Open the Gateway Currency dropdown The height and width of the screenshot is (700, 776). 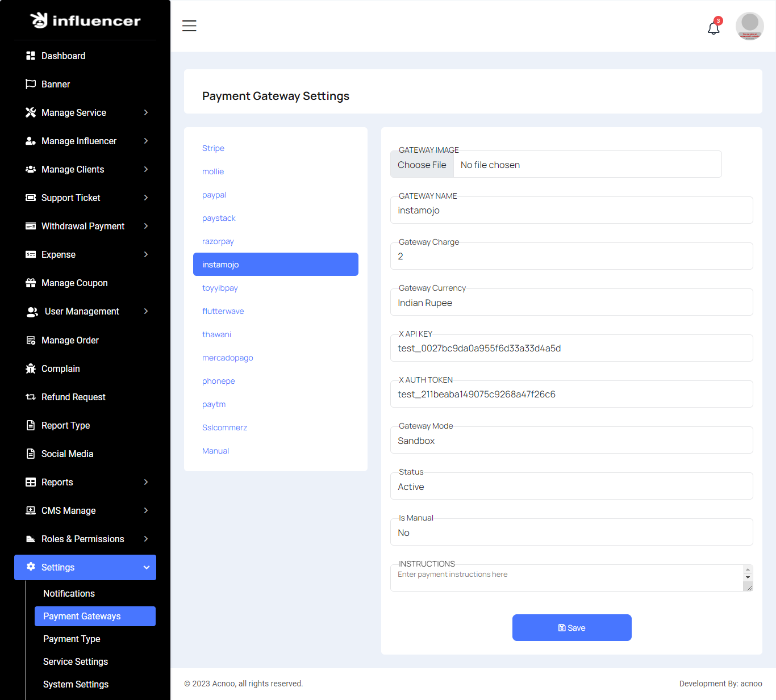(x=571, y=303)
